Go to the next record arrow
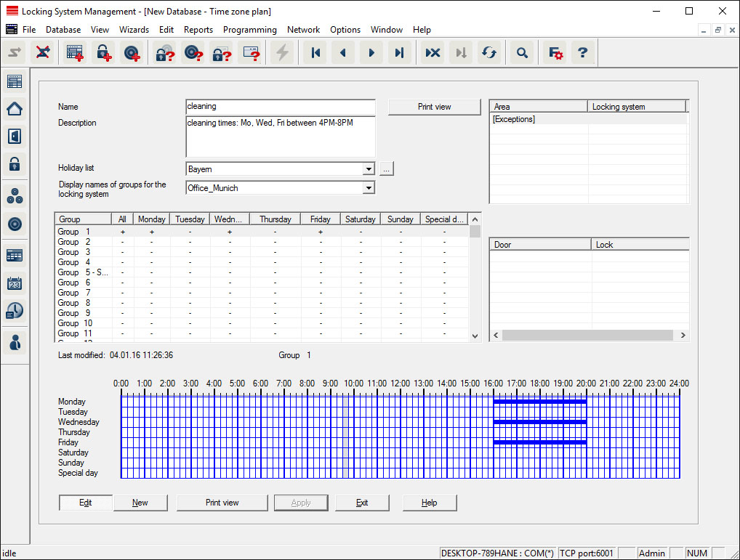 371,53
